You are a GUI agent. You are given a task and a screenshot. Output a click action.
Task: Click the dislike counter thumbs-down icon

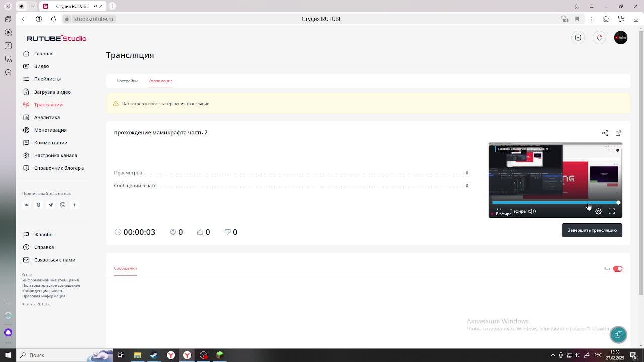pos(227,232)
